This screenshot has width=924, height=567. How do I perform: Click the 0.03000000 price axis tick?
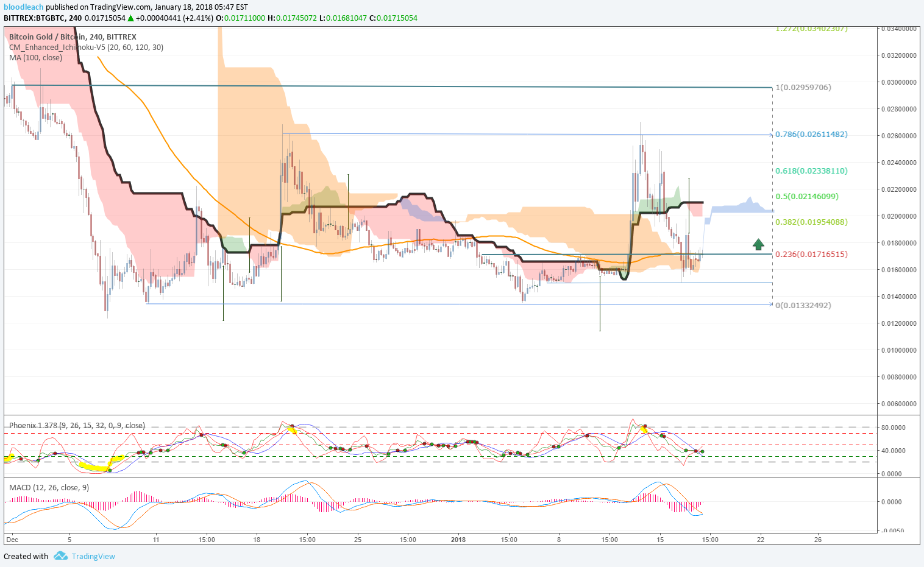(899, 82)
